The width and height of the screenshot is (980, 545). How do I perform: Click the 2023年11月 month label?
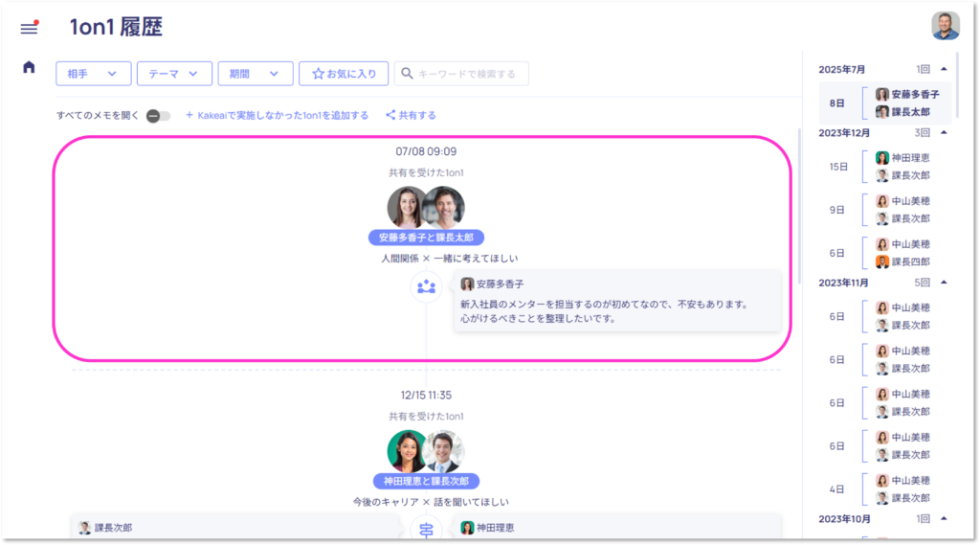tap(844, 283)
